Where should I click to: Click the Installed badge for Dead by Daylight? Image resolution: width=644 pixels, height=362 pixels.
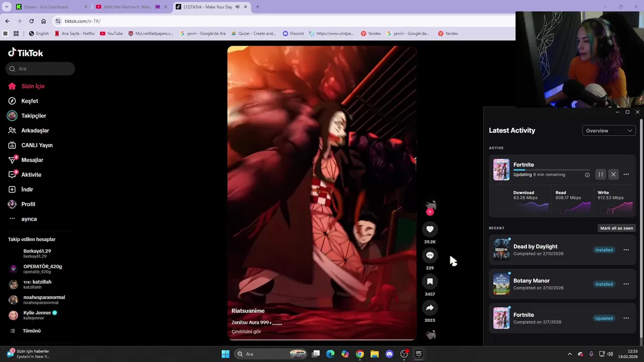point(604,250)
